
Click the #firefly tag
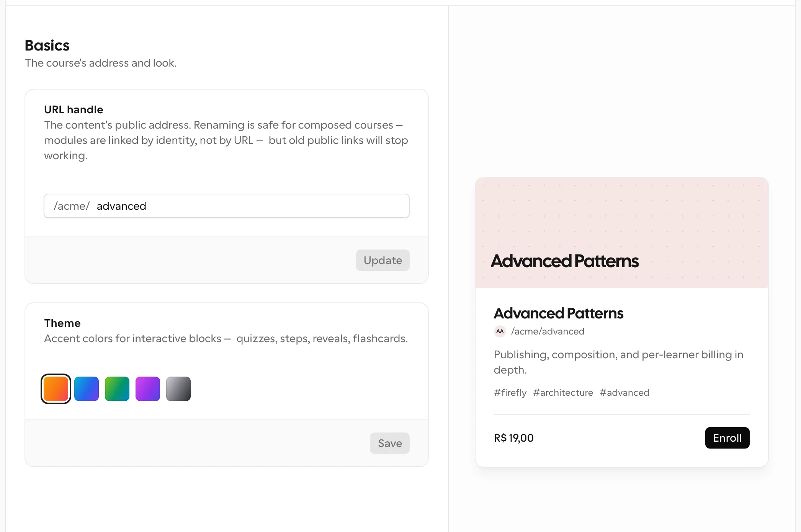click(510, 393)
